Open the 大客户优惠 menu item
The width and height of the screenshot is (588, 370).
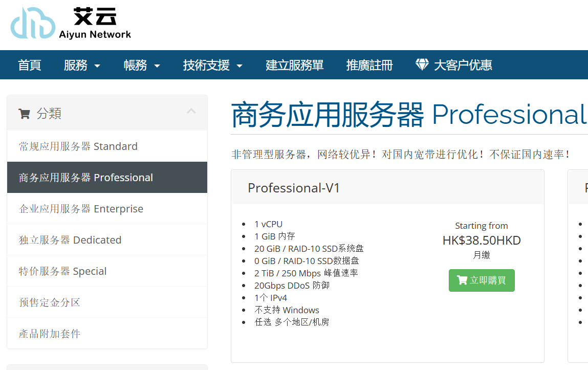(454, 65)
